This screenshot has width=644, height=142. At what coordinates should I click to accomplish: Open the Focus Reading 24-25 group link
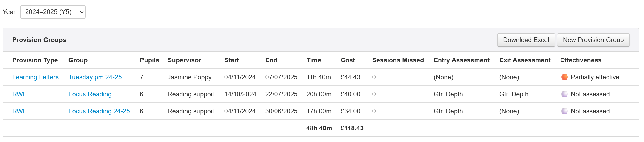99,111
